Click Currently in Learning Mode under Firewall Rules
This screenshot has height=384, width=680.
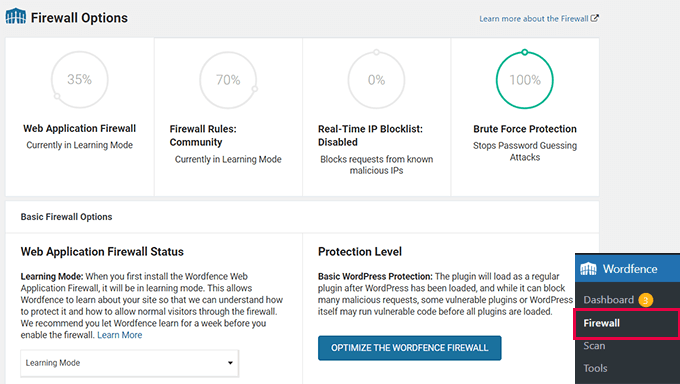228,159
